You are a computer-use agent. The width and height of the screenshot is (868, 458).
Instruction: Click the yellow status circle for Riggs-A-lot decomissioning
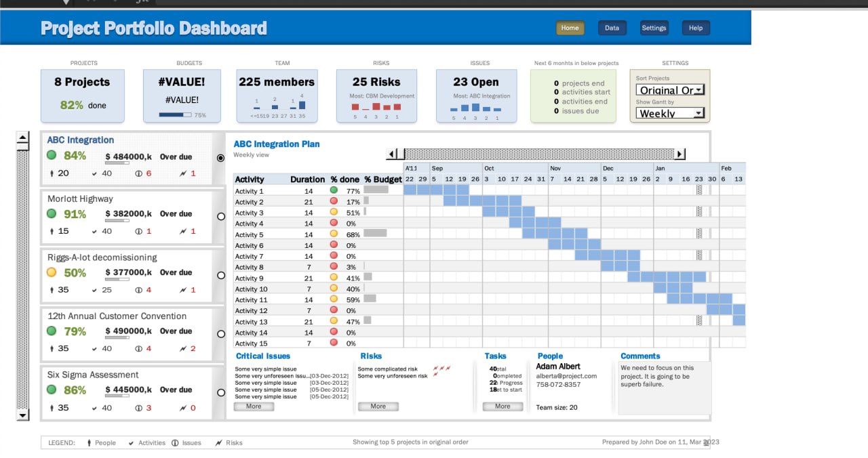[52, 272]
